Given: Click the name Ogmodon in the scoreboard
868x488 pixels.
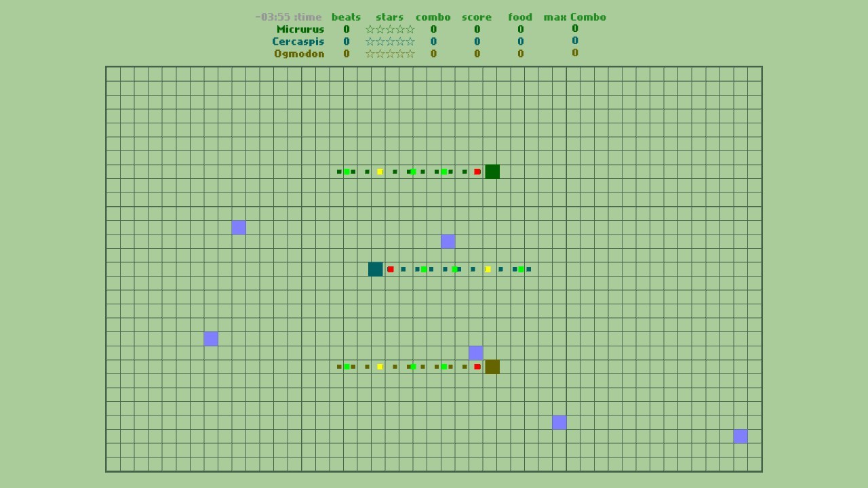Looking at the screenshot, I should 299,54.
